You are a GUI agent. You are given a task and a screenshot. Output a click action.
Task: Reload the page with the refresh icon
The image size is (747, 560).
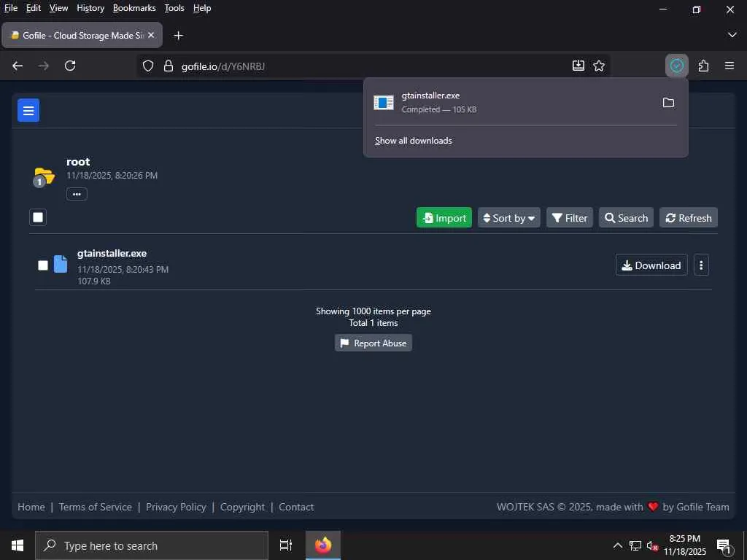pyautogui.click(x=70, y=66)
